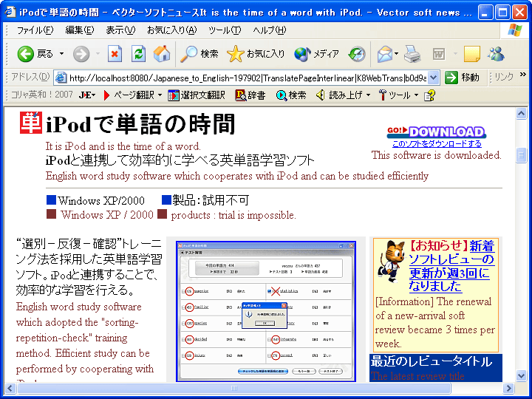Click horizontal scrollbar left arrow
This screenshot has width=532, height=399.
(x=10, y=388)
